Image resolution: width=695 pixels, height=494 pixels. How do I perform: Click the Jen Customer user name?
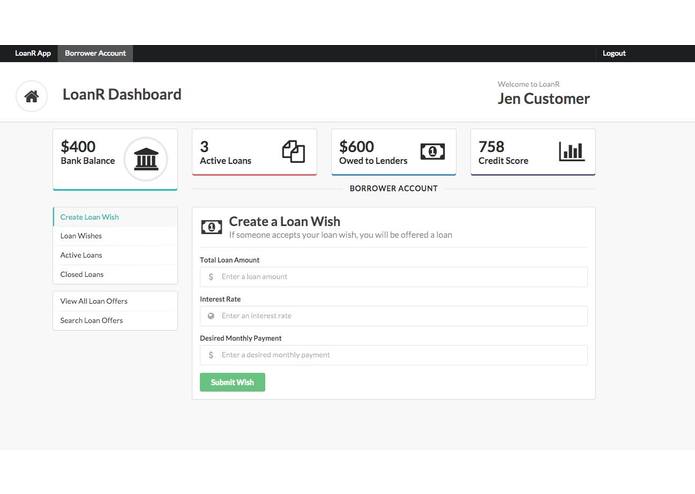click(x=543, y=99)
